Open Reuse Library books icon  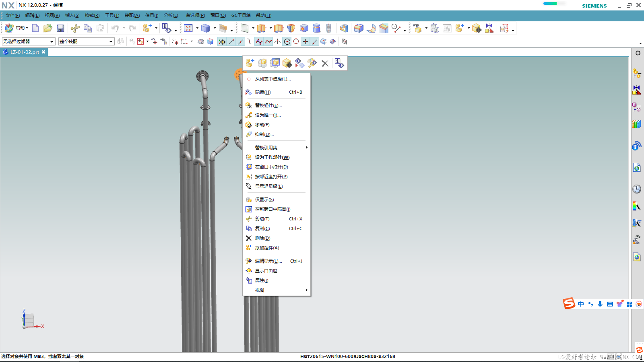click(x=636, y=124)
